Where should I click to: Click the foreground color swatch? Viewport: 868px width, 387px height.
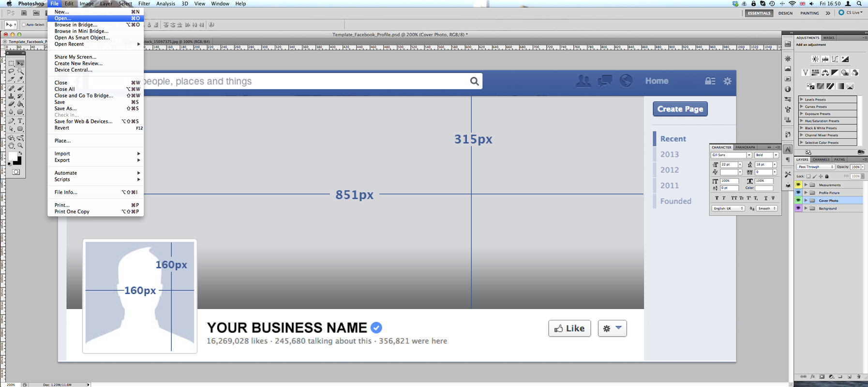pos(13,156)
